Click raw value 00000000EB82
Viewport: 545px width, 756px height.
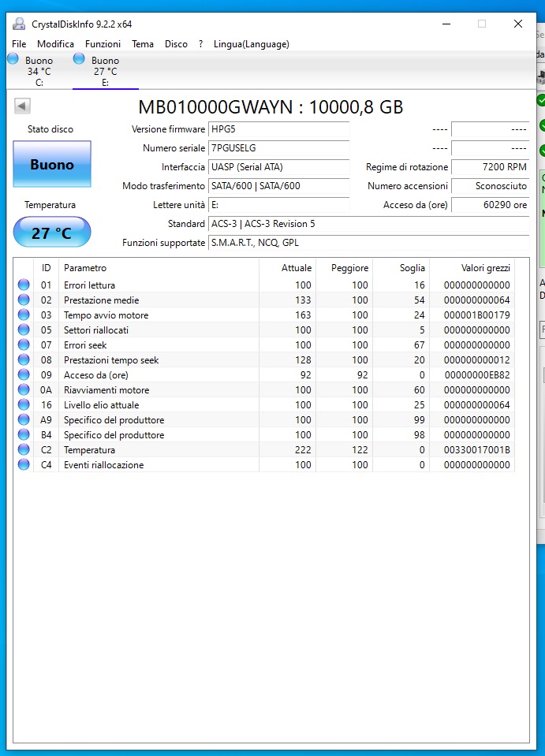[477, 374]
